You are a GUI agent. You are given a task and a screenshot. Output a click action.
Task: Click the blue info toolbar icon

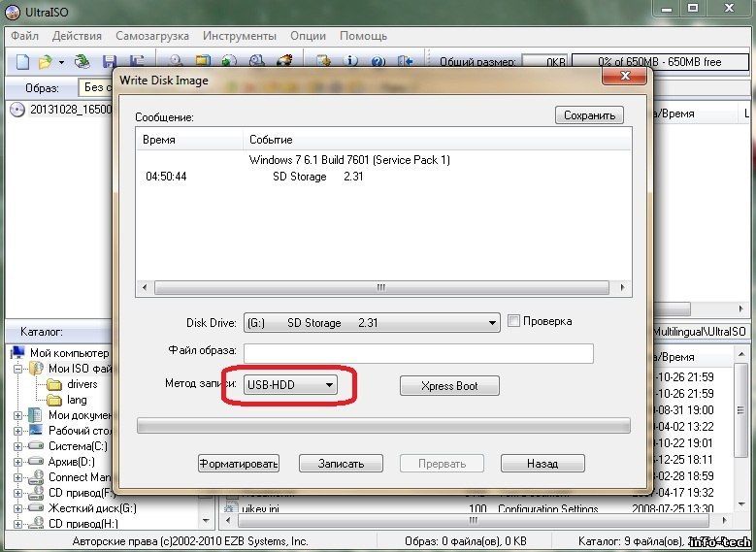[x=350, y=62]
